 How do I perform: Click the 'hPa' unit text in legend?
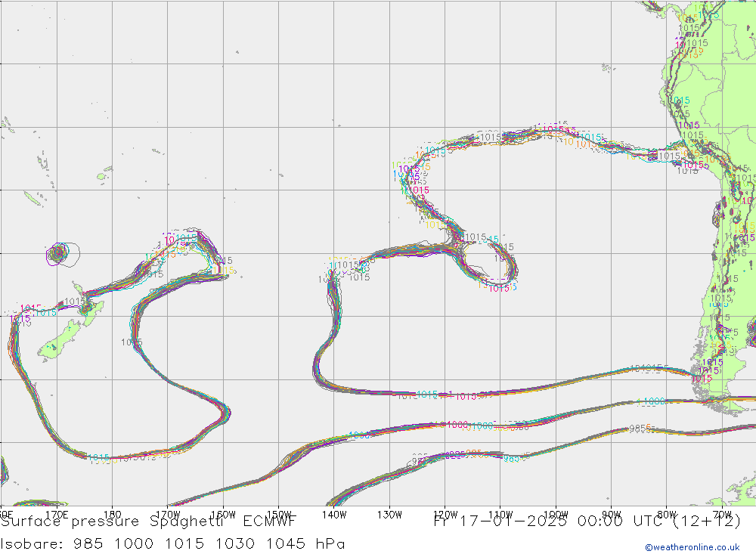331,544
